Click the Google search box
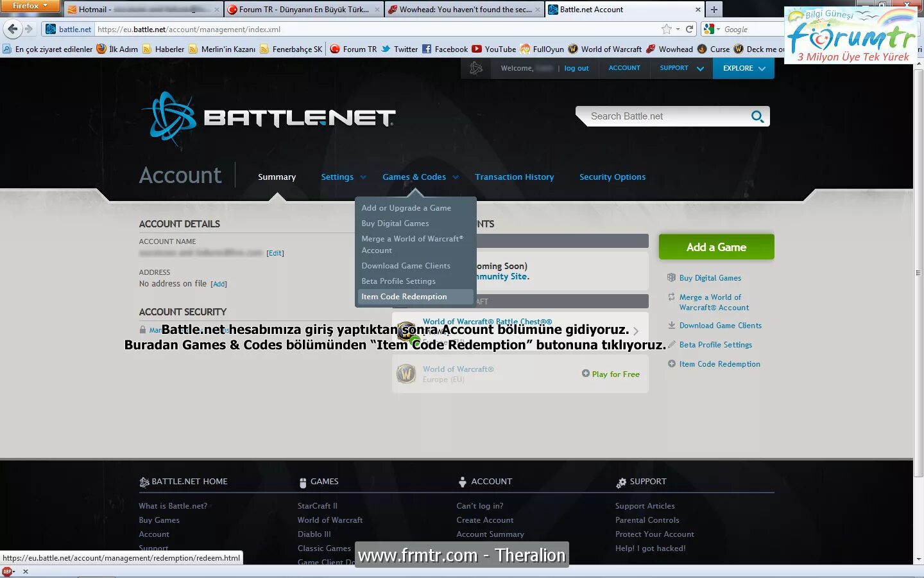The width and height of the screenshot is (924, 578). 751,29
